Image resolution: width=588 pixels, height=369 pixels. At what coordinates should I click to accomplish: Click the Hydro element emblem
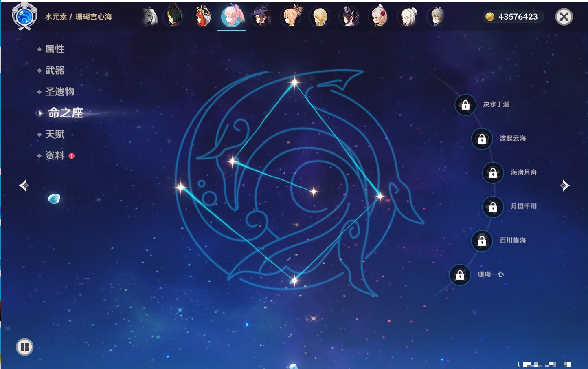pos(24,16)
